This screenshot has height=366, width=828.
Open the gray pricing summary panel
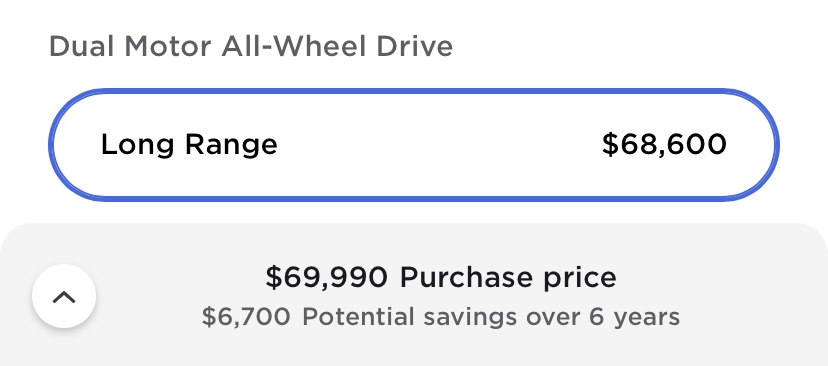(414, 295)
